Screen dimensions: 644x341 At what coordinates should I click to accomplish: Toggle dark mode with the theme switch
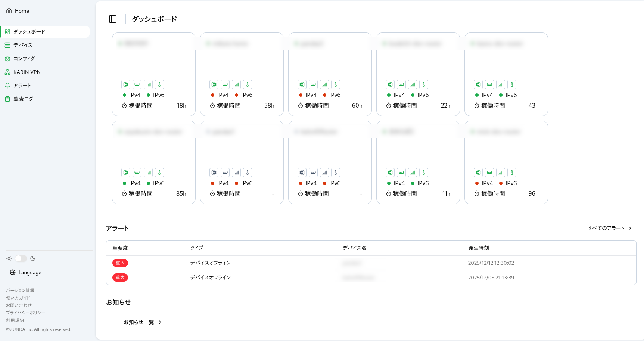[21, 258]
